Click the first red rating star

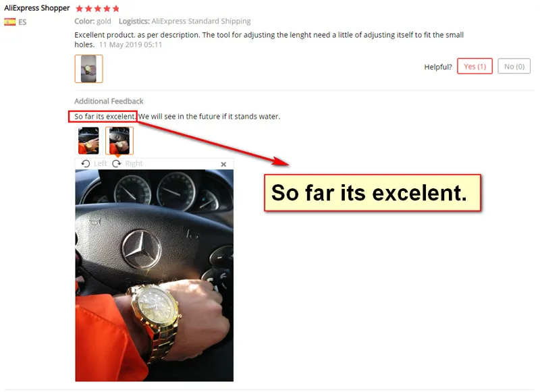pyautogui.click(x=79, y=9)
